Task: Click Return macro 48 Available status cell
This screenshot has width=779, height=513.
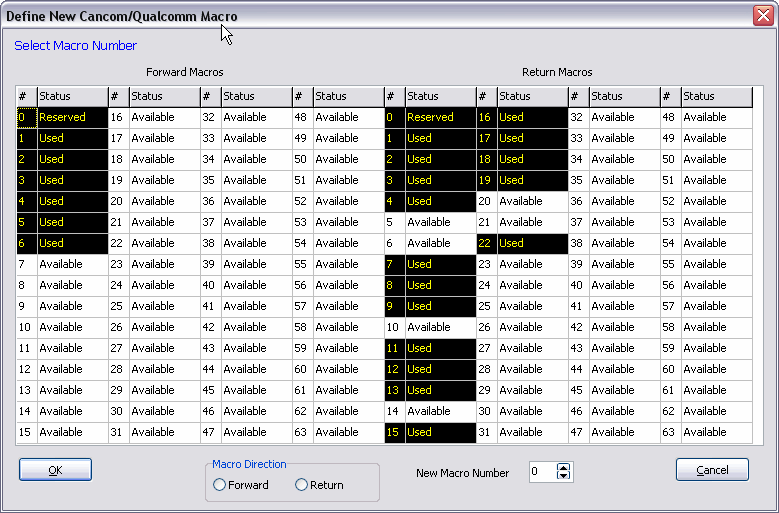Action: click(x=714, y=117)
